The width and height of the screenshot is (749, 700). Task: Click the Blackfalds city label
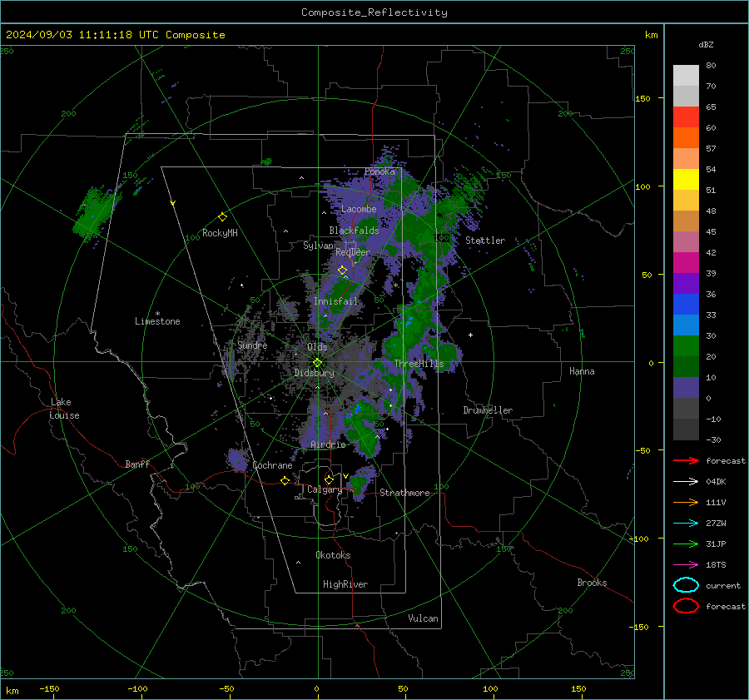pos(354,231)
